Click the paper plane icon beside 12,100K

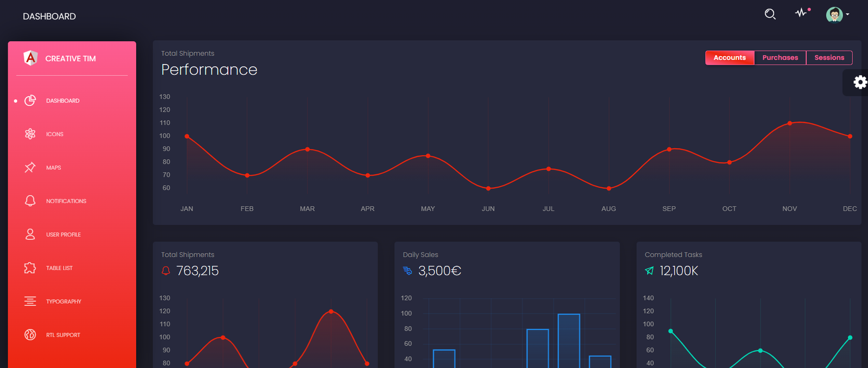(x=649, y=270)
